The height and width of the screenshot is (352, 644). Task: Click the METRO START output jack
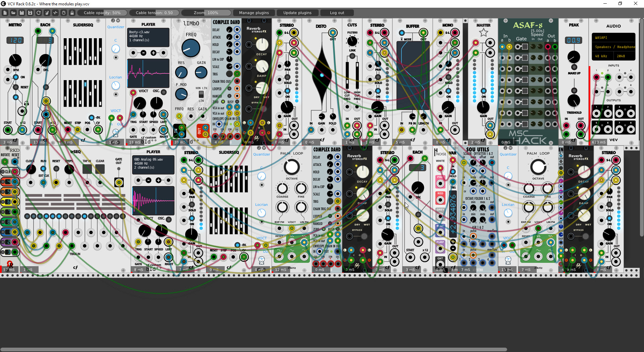8,130
